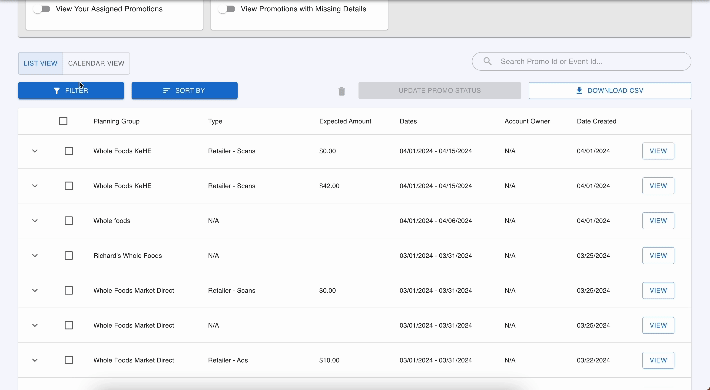Click the Richard's Whole Foods name

pyautogui.click(x=128, y=255)
